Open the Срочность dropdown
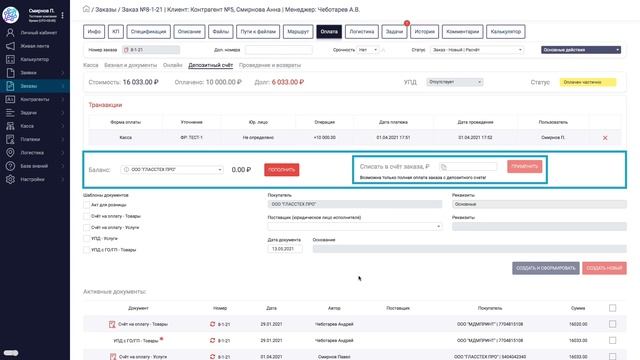The height and width of the screenshot is (360, 640). click(368, 50)
